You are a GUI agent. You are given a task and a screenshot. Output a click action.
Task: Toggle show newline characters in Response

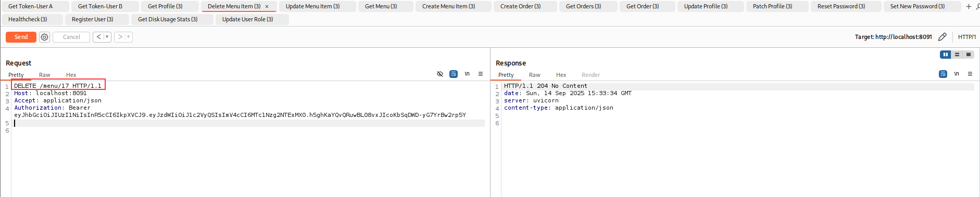[x=957, y=74]
